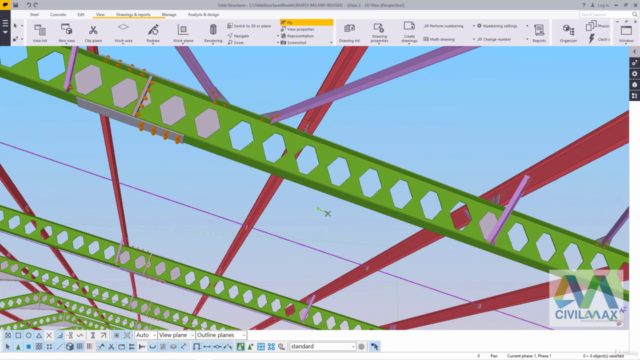Toggle Select all arrow switch

[8, 347]
